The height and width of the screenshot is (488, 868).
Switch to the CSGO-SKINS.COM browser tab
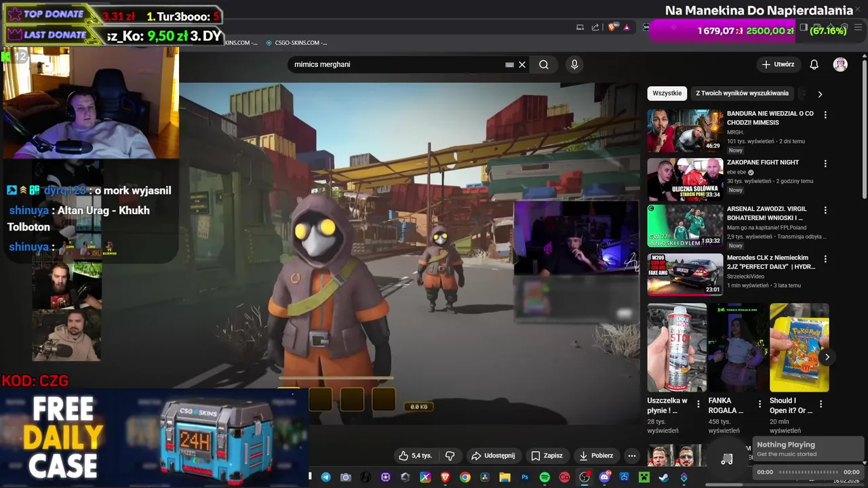tap(295, 43)
